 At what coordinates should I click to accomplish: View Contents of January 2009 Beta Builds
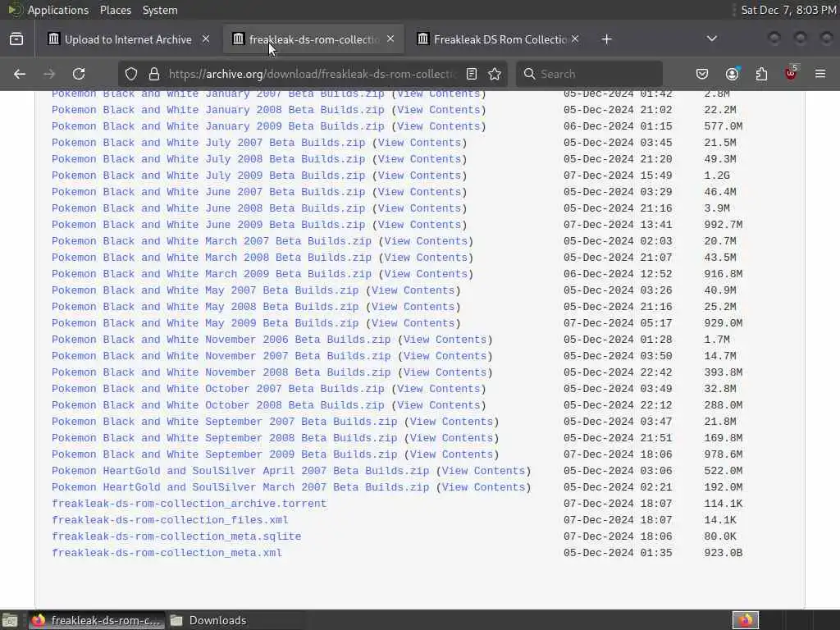pos(439,126)
